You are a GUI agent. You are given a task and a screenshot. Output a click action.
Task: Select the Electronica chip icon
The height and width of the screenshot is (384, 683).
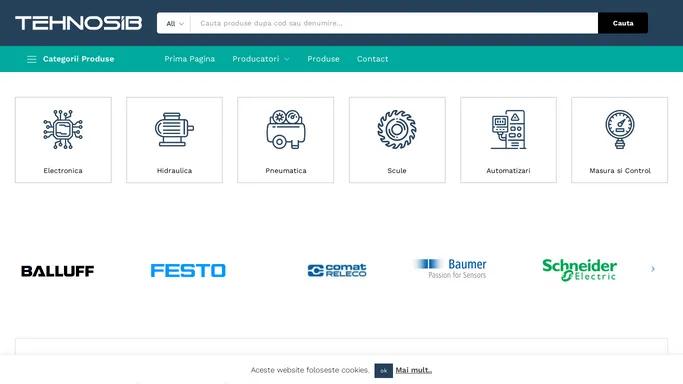pyautogui.click(x=63, y=129)
